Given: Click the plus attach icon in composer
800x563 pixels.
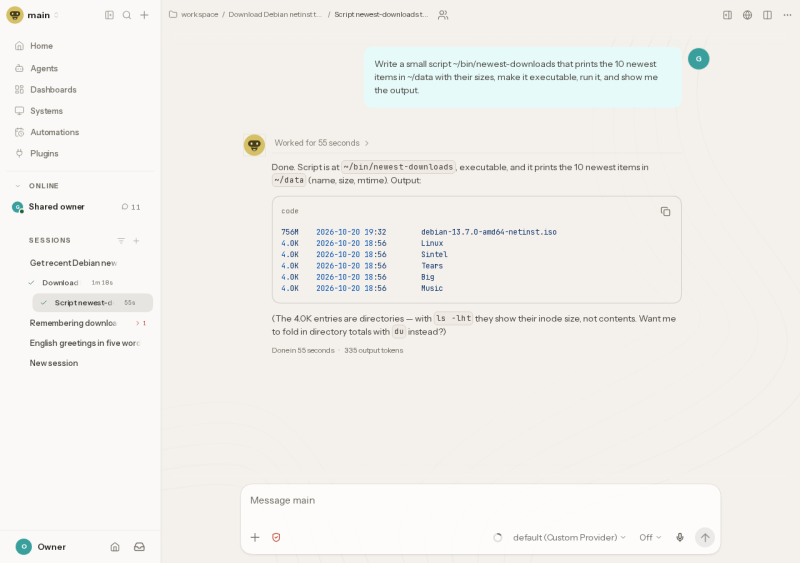Looking at the screenshot, I should [x=255, y=537].
